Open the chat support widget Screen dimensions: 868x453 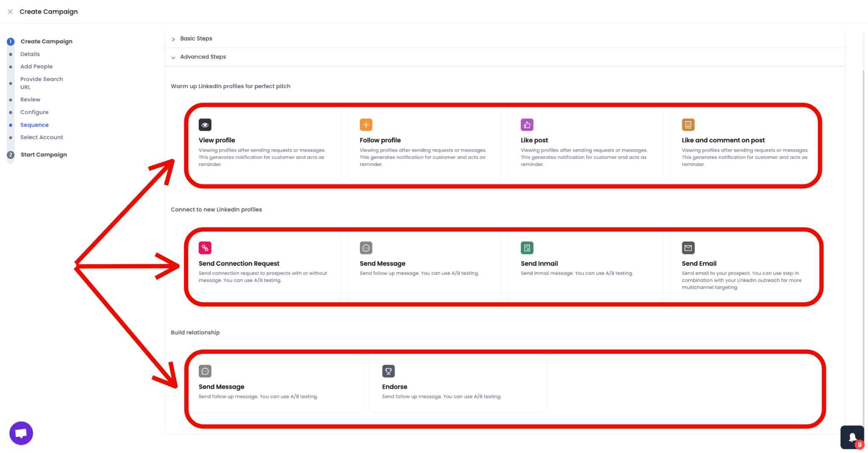point(21,433)
